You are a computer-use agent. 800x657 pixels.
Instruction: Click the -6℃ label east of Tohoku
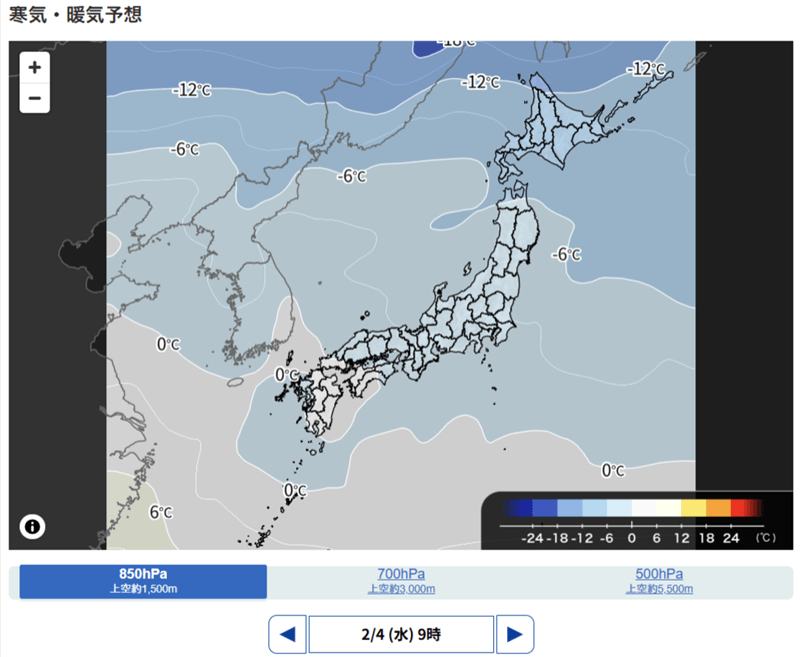pos(566,254)
